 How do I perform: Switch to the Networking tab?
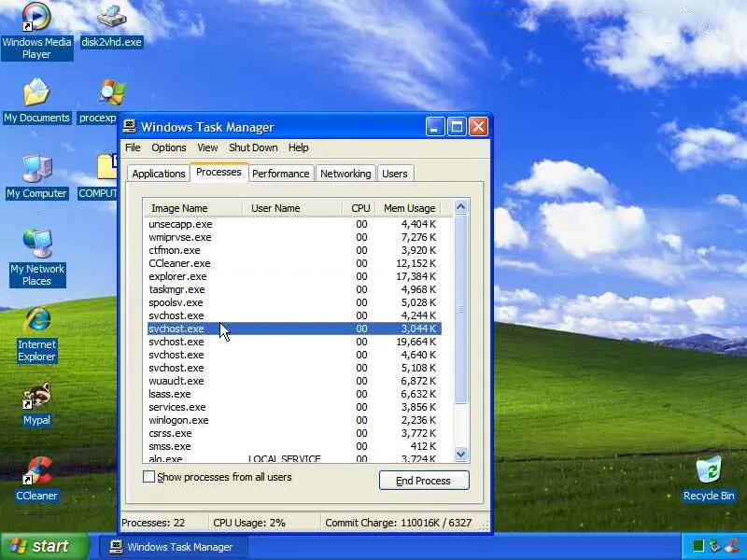pyautogui.click(x=345, y=174)
